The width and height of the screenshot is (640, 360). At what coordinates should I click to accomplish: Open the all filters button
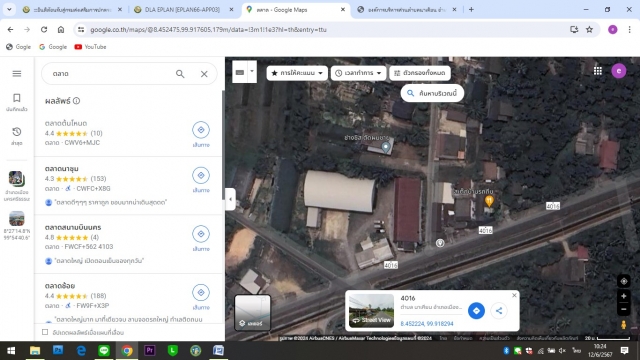coord(420,73)
